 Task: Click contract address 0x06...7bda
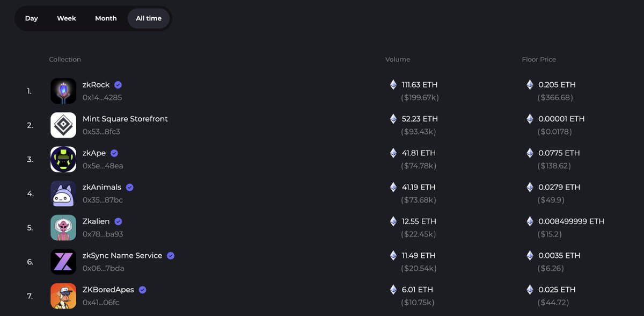point(104,268)
